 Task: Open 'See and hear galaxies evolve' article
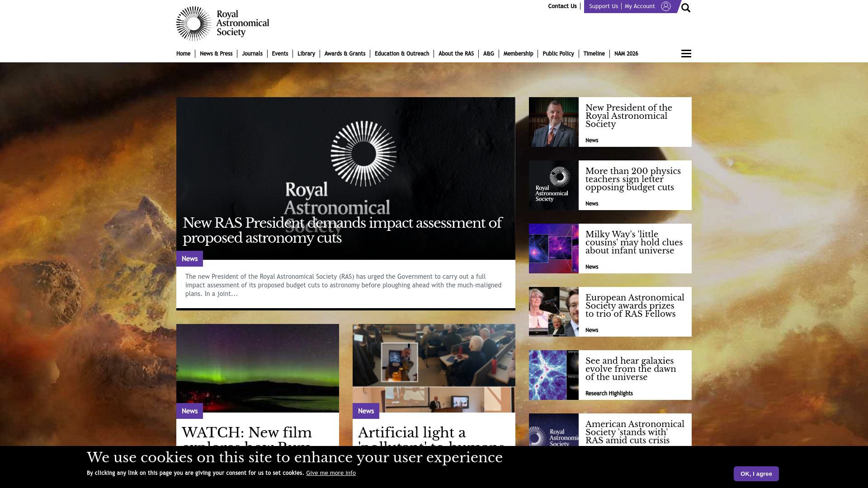click(x=631, y=369)
